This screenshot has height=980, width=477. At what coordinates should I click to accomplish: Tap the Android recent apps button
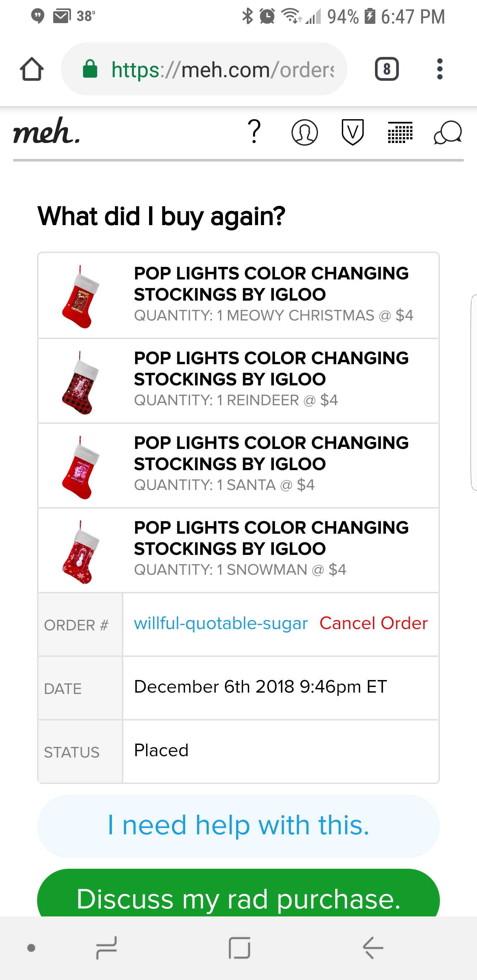pyautogui.click(x=107, y=947)
